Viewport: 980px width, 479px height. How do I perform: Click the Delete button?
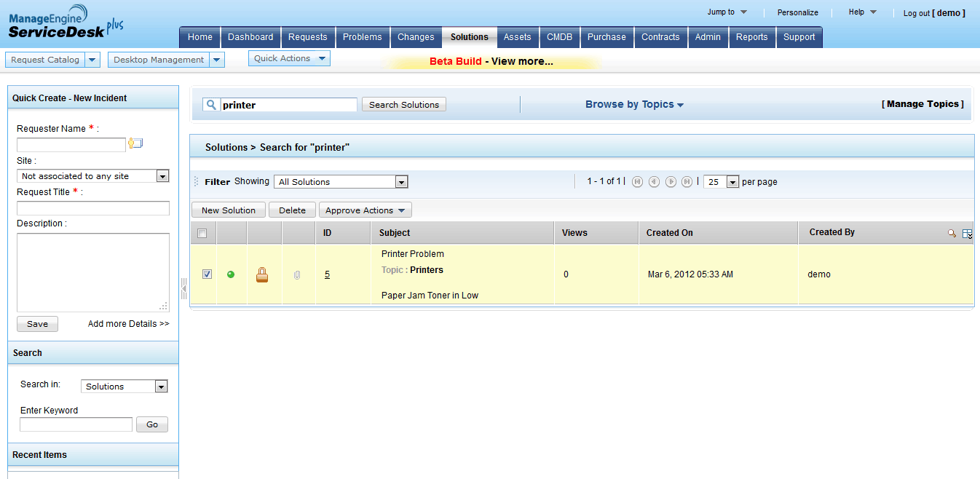click(292, 210)
